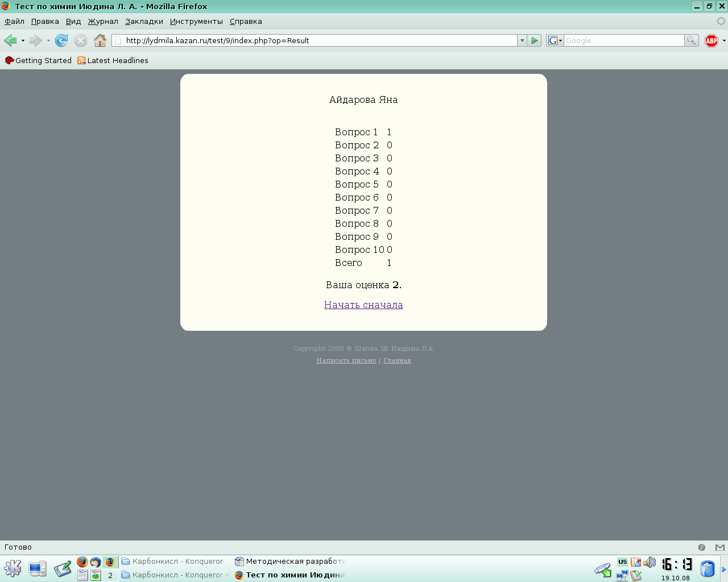Switch to virtual desktop 2 in pager

[110, 575]
